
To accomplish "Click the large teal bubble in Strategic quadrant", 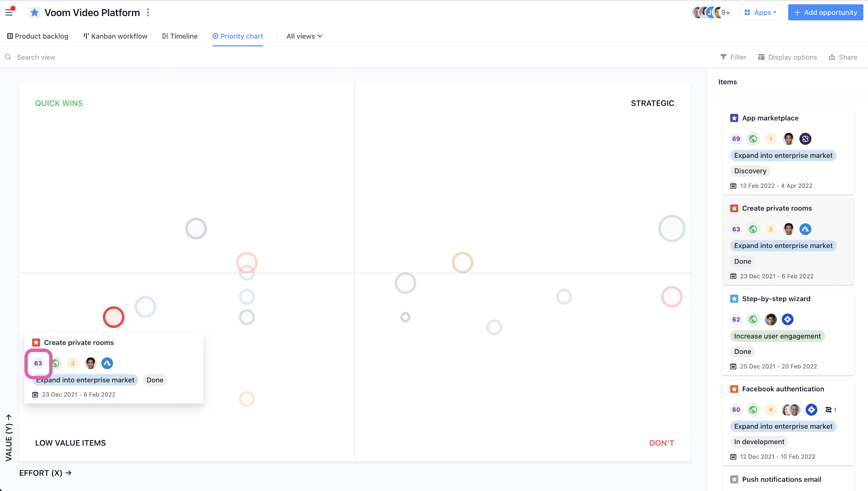I will click(x=672, y=228).
